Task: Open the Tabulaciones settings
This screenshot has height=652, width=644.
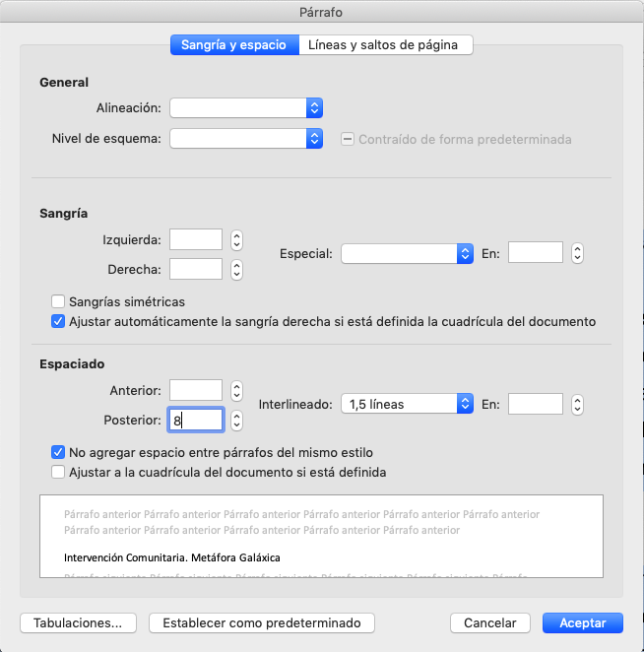Action: pyautogui.click(x=78, y=622)
